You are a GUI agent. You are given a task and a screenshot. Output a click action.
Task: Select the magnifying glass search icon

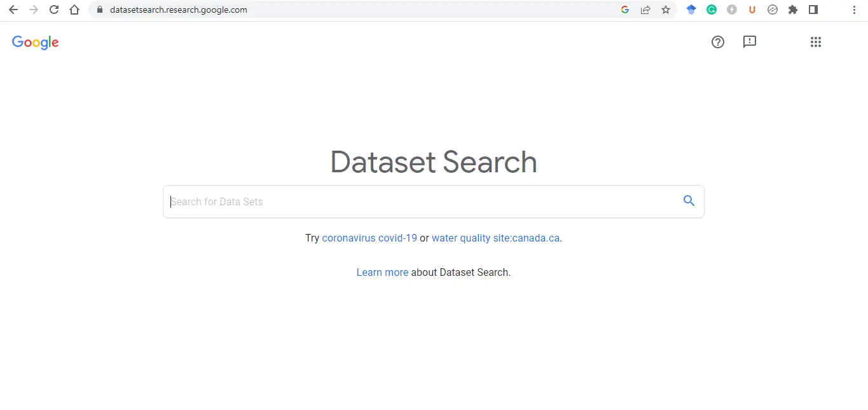689,201
